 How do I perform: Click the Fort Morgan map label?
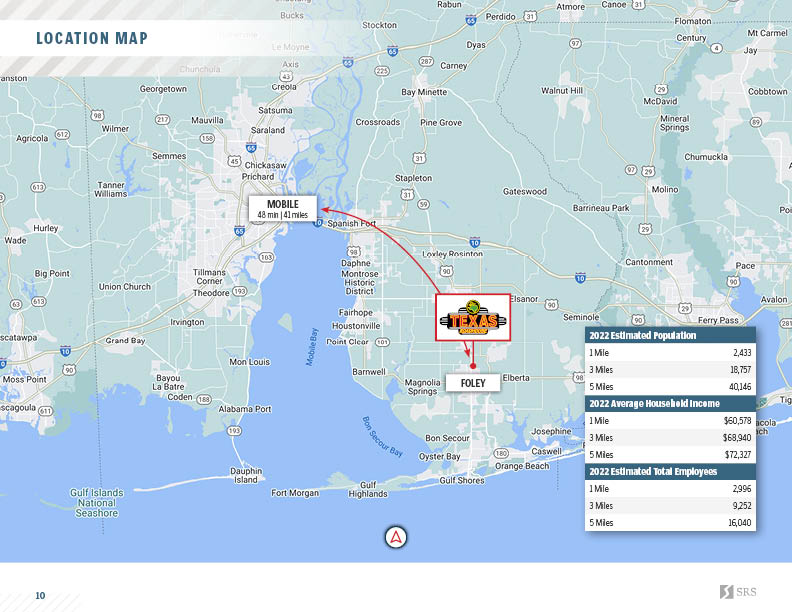[x=295, y=493]
